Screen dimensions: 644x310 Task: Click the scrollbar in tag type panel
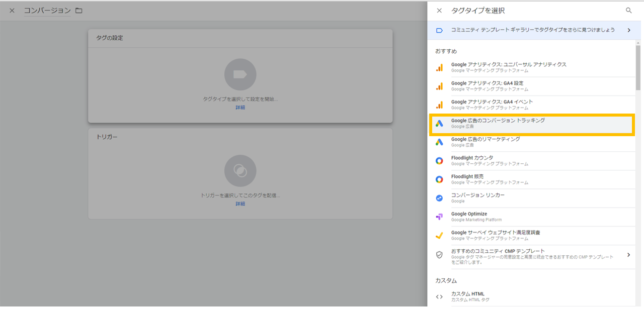pos(638,67)
